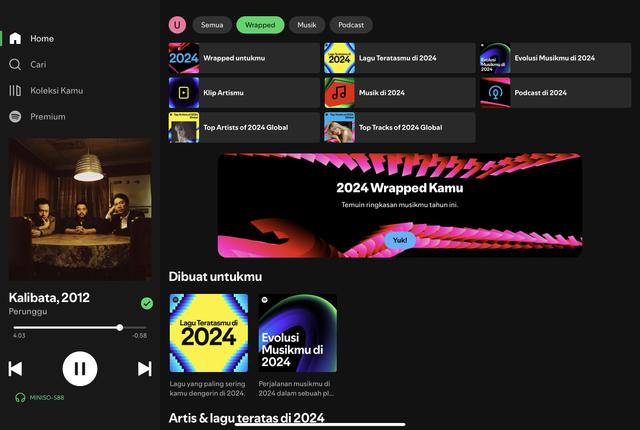Viewport: 640px width, 430px height.
Task: Click the Lagu yang paling sering description
Action: click(207, 388)
